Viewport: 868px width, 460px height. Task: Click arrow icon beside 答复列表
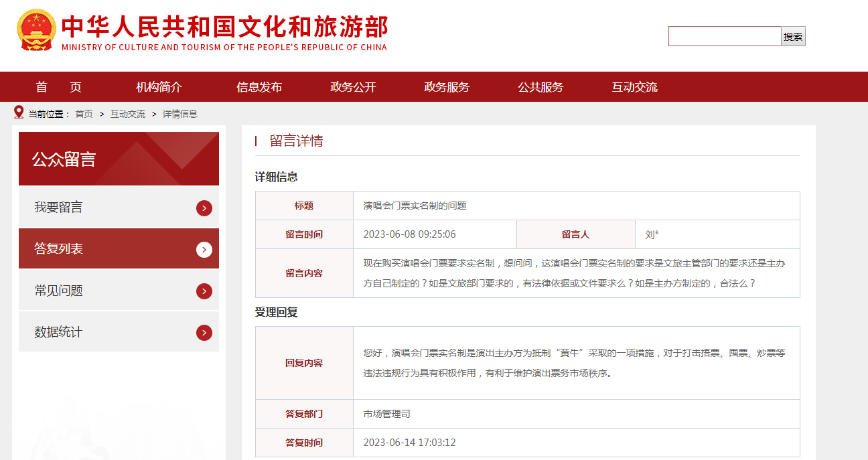pyautogui.click(x=204, y=250)
